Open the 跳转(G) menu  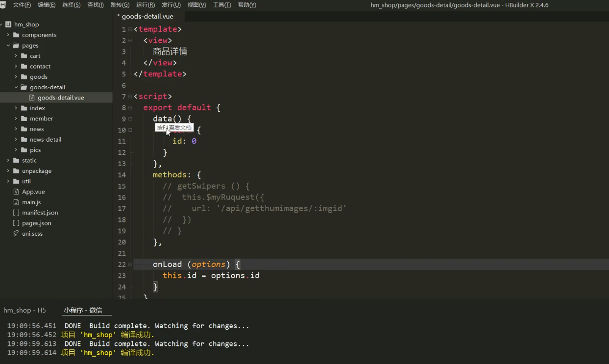[x=120, y=5]
